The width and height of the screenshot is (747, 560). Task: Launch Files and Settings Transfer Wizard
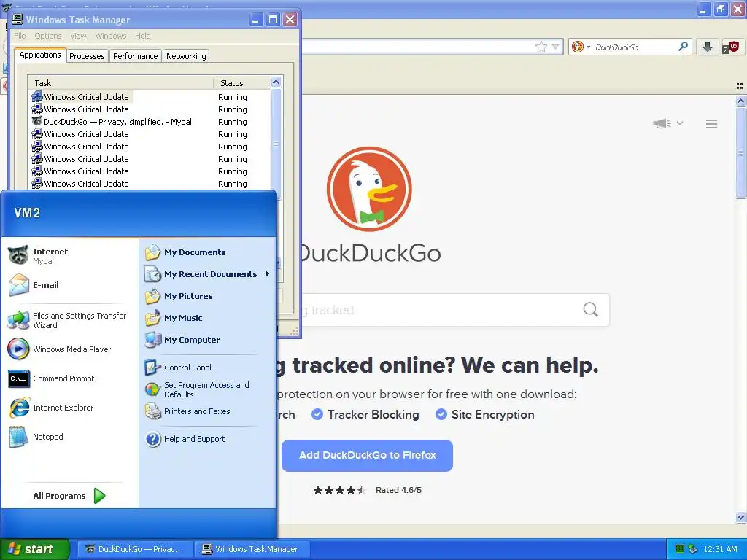coord(68,321)
